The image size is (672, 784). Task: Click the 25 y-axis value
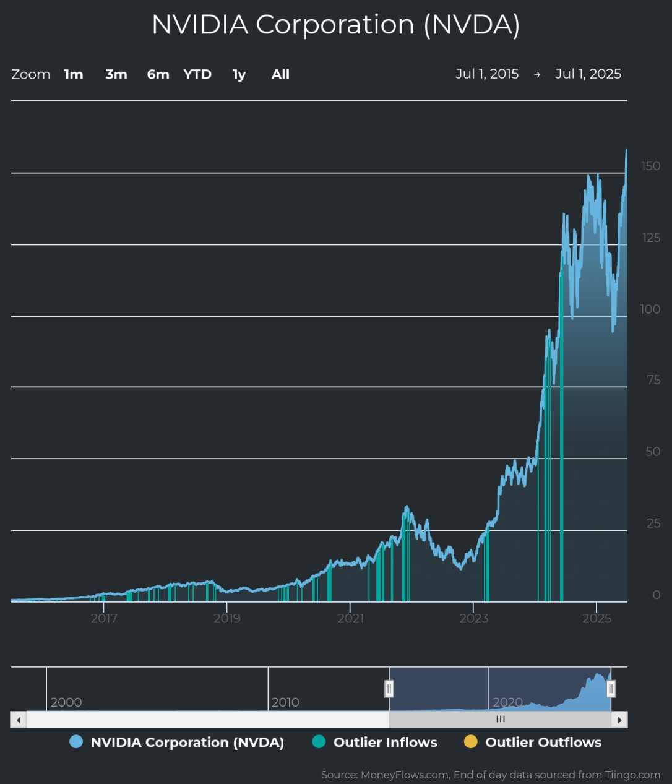(653, 523)
